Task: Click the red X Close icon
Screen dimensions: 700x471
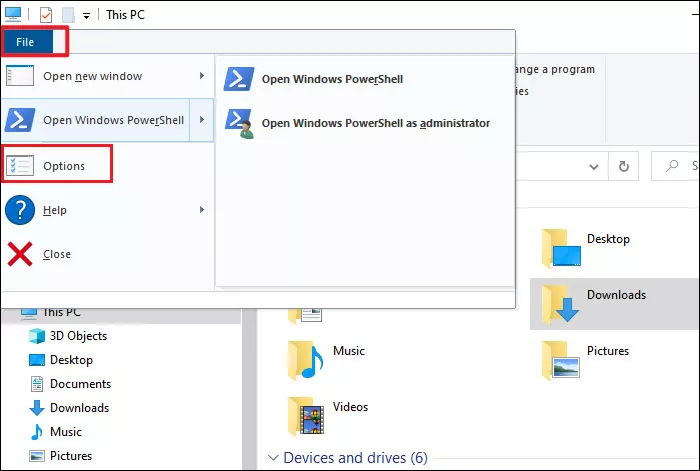Action: click(20, 254)
